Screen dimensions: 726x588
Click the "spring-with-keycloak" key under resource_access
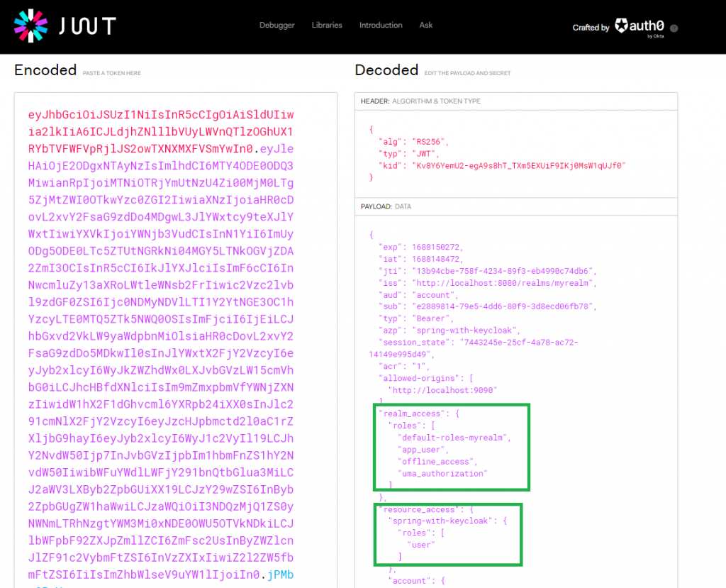coord(440,521)
